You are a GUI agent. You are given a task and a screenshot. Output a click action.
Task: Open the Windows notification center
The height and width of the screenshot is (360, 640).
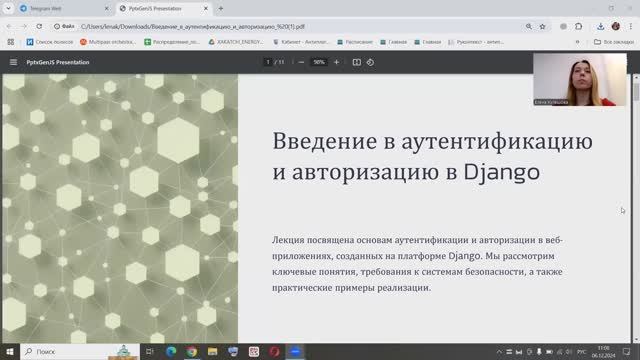pos(627,351)
